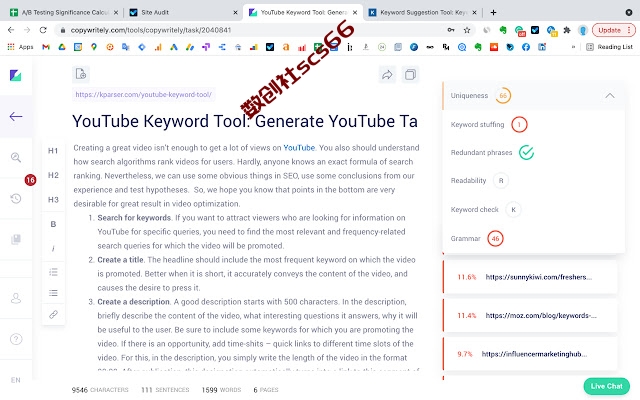Open the Keyword stuffing check
640x400 pixels.
pos(489,124)
